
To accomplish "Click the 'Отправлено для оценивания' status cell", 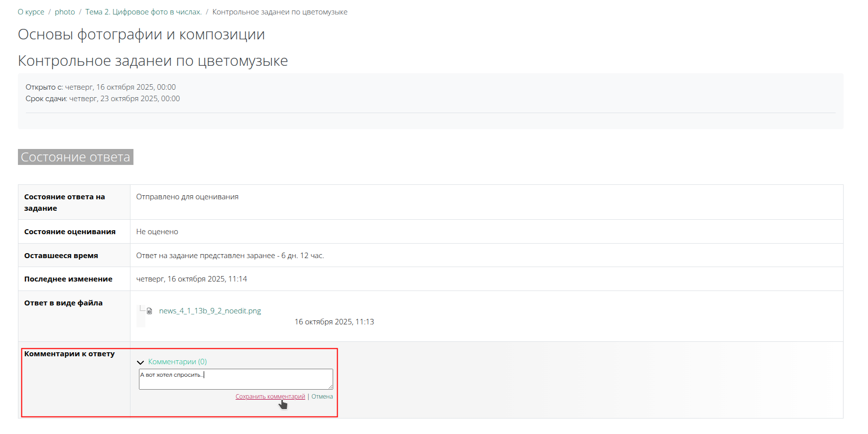I will coord(187,197).
